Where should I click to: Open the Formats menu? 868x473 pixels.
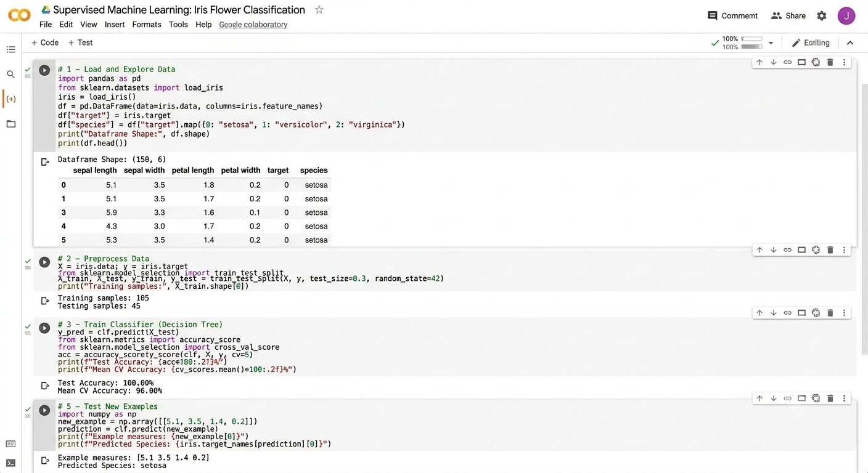pos(147,25)
